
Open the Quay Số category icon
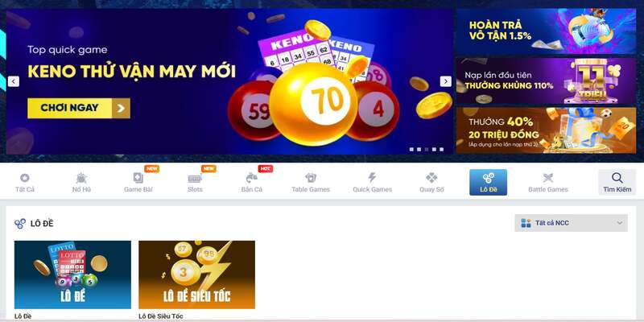431,178
